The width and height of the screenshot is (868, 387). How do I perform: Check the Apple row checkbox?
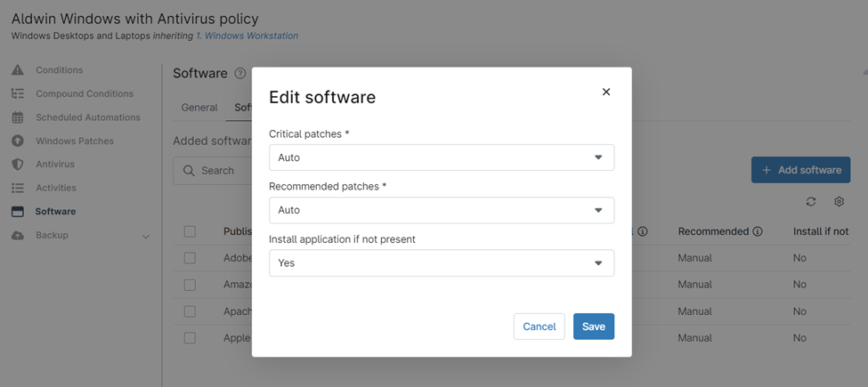tap(190, 338)
